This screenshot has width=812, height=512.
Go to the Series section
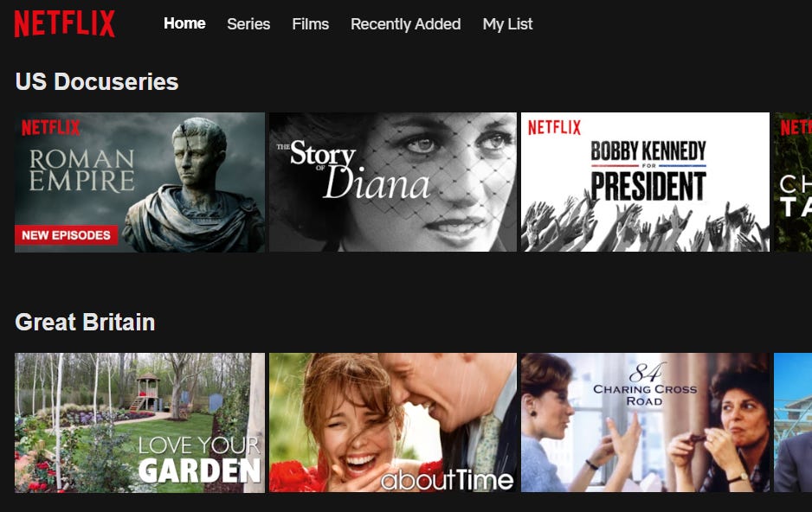pyautogui.click(x=248, y=24)
